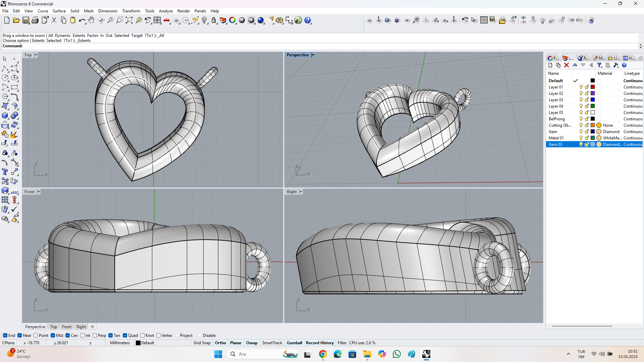The image size is (644, 362).
Task: Click the Undo arrow icon
Action: [82, 20]
